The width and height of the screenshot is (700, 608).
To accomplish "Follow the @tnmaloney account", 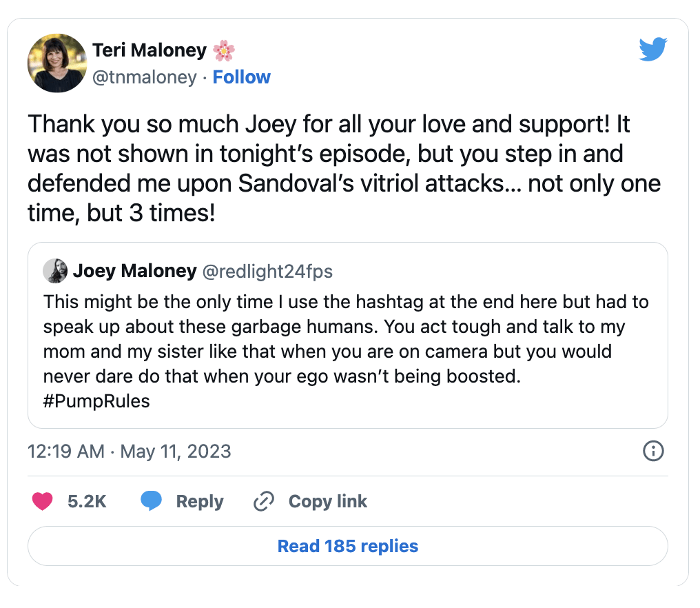I will (241, 77).
